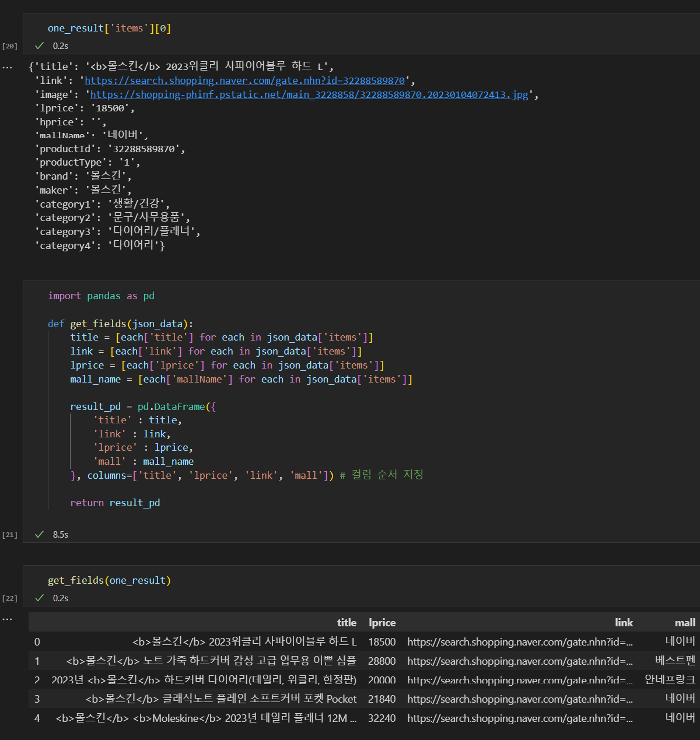Open output options ellipsis for cell 22
Image resolution: width=700 pixels, height=740 pixels.
(x=7, y=619)
